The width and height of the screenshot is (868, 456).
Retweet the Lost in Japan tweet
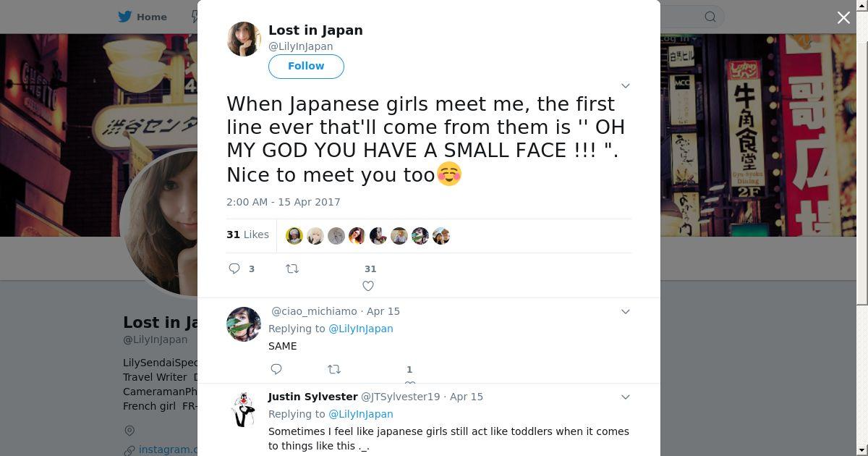coord(292,269)
